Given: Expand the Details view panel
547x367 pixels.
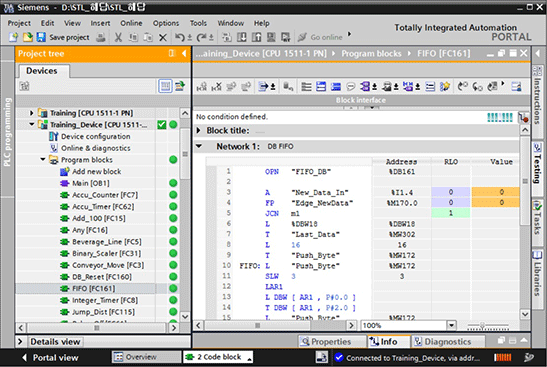Looking at the screenshot, I should click(20, 342).
